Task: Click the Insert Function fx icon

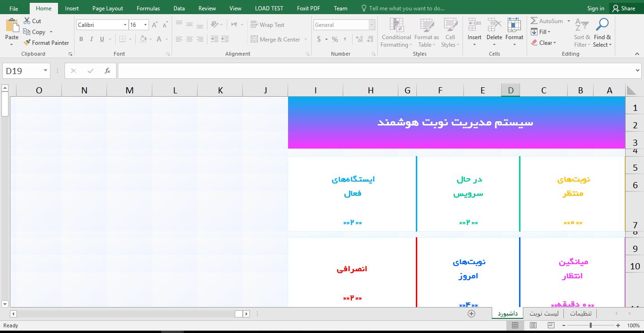Action: [x=107, y=71]
